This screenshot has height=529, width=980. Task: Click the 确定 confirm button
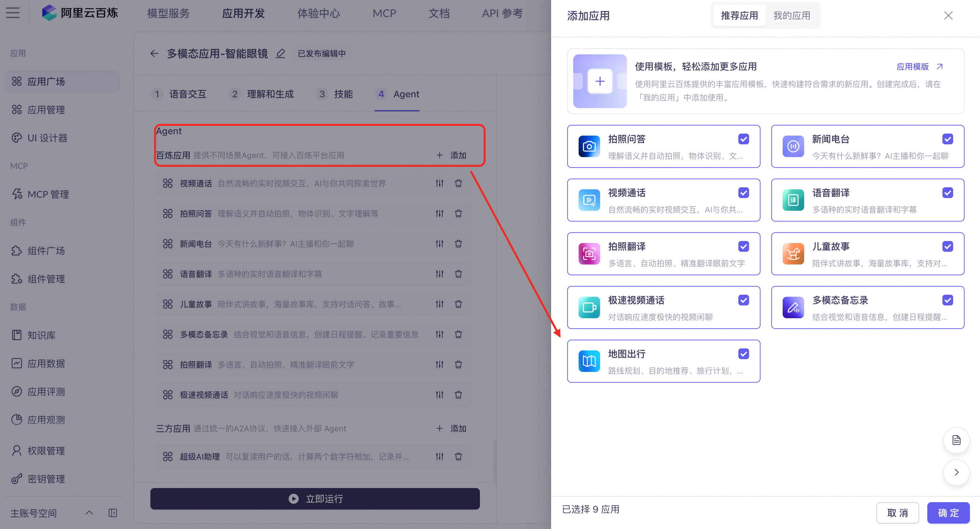pyautogui.click(x=948, y=513)
